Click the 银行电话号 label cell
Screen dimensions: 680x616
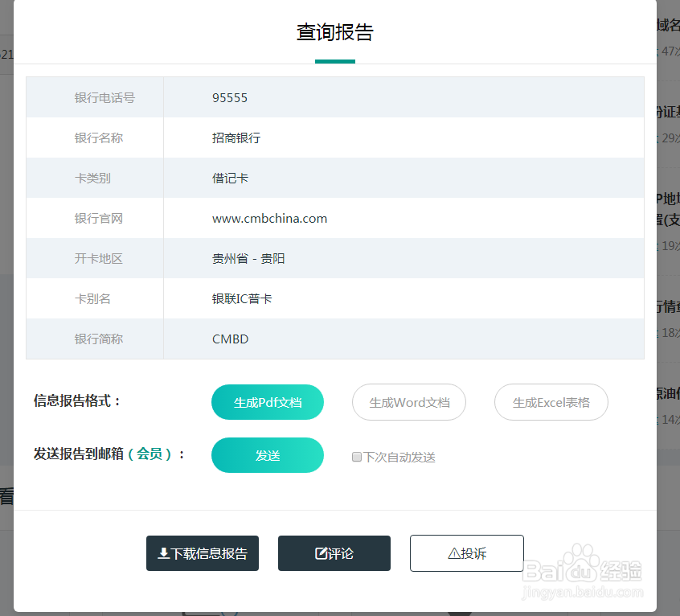point(95,97)
